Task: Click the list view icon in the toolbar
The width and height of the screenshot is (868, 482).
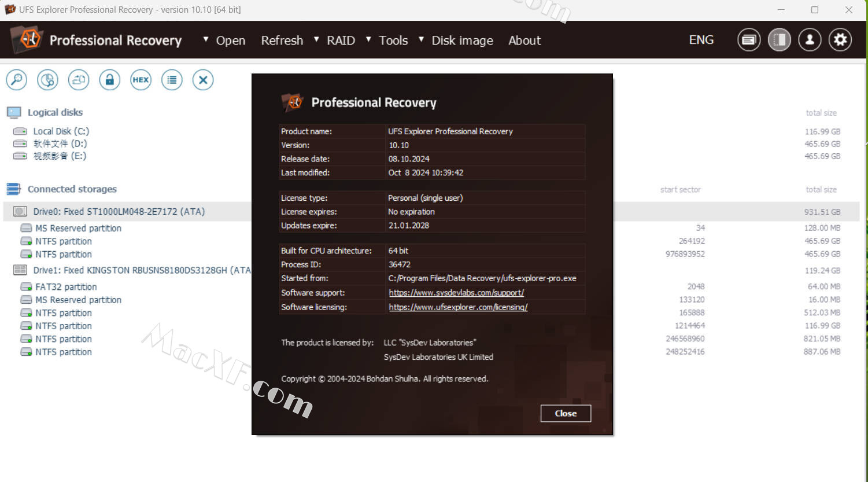Action: point(172,80)
